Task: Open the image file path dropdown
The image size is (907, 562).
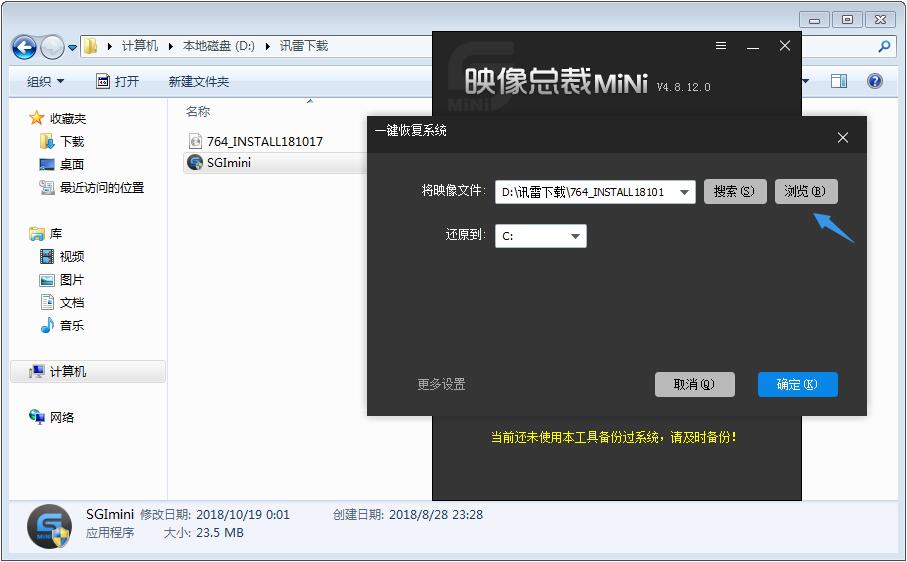Action: coord(684,192)
